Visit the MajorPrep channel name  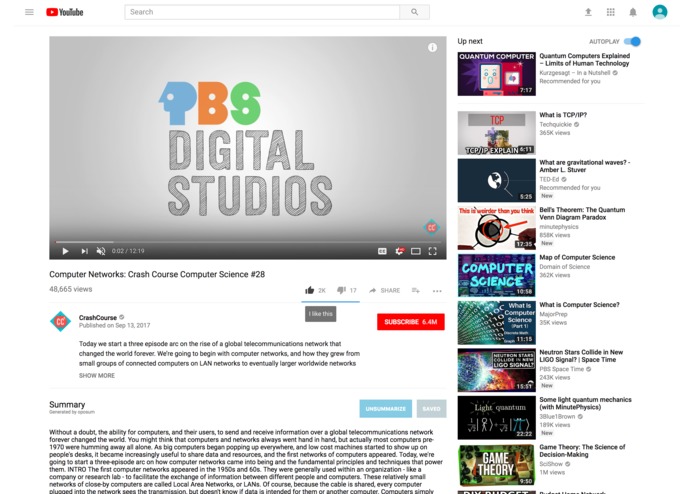(553, 314)
